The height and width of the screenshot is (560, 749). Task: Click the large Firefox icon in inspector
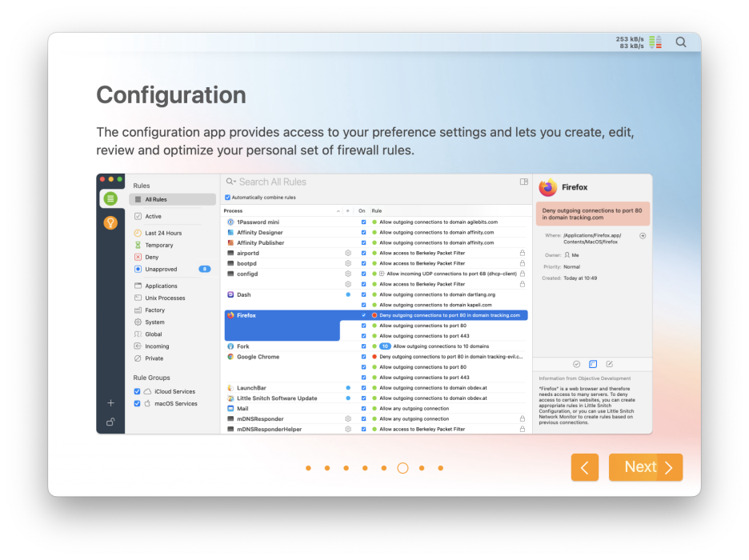click(548, 187)
